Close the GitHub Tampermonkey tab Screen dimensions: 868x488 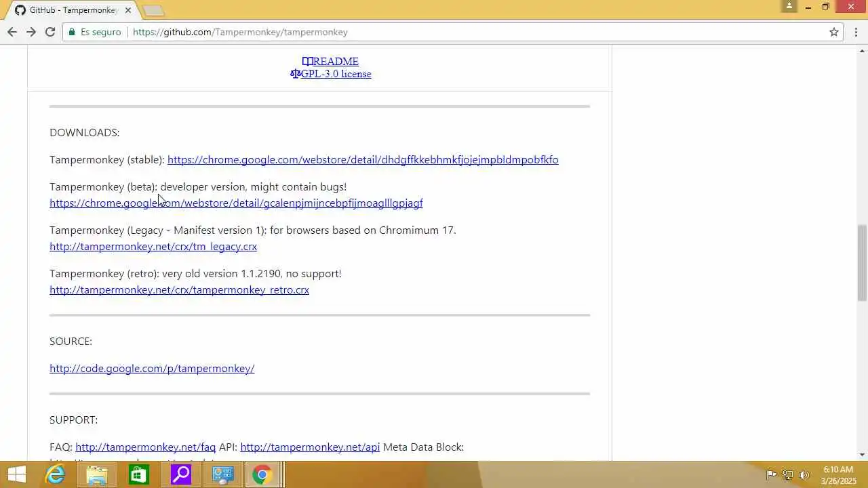[x=127, y=10]
